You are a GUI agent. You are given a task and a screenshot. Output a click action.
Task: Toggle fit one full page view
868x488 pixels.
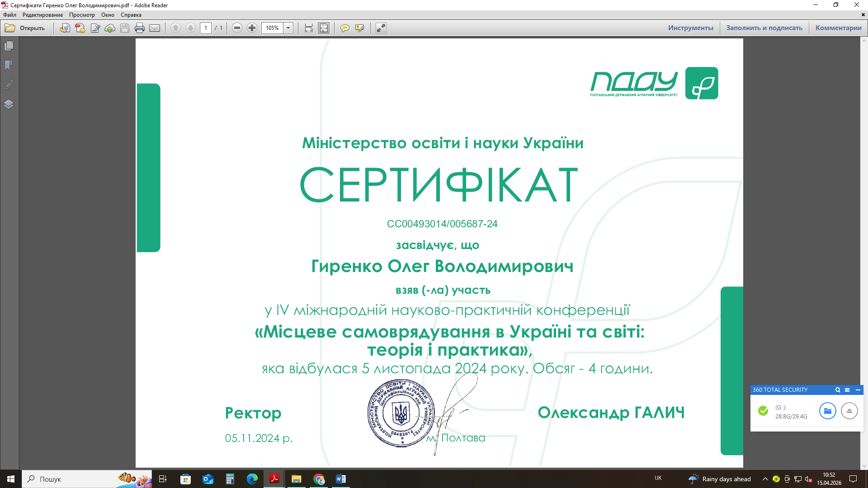coord(324,28)
